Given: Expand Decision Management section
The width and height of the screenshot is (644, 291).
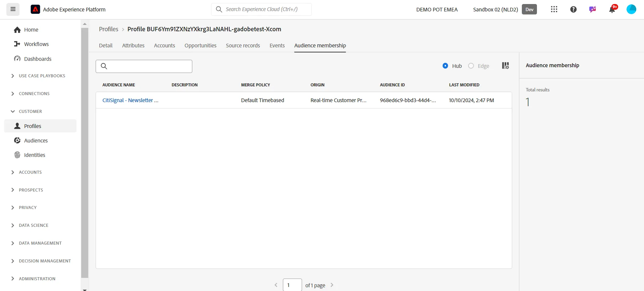Looking at the screenshot, I should click(41, 261).
